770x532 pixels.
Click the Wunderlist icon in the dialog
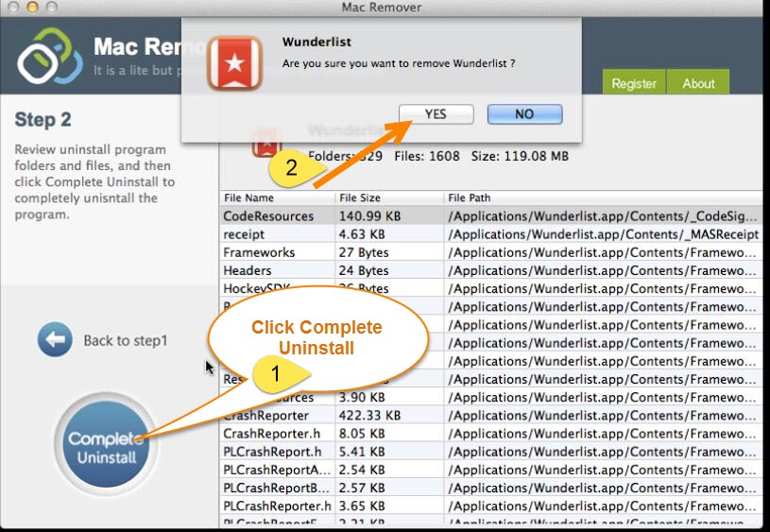[x=234, y=63]
